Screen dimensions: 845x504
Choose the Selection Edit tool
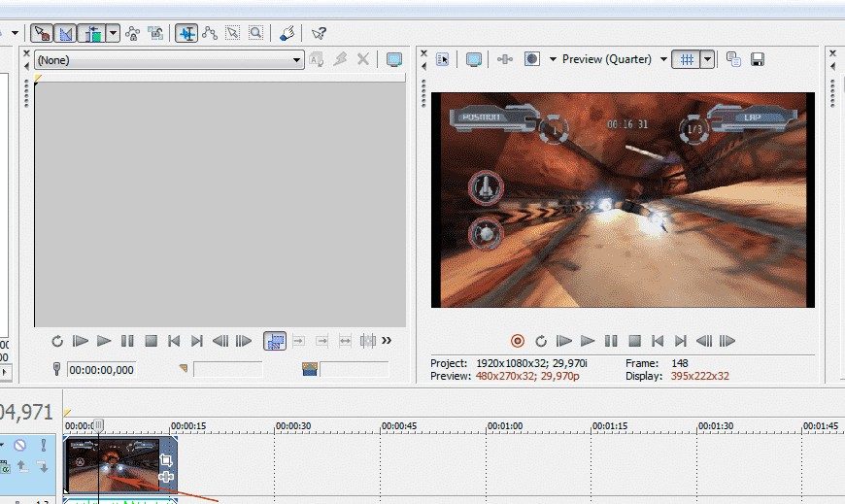pos(232,33)
